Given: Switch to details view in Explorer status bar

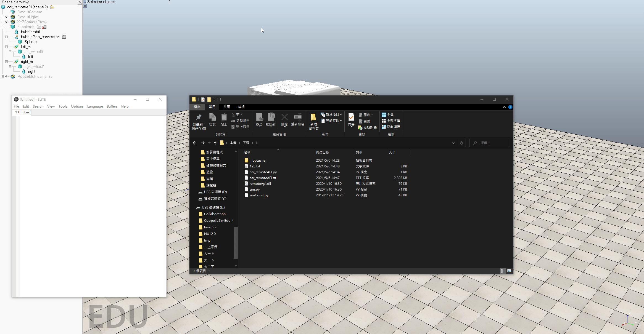Looking at the screenshot, I should tap(503, 271).
